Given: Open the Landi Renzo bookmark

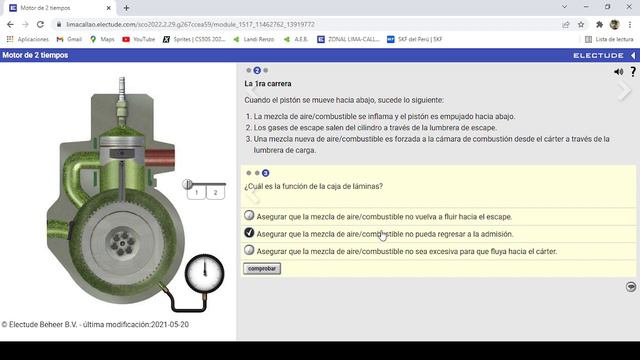Looking at the screenshot, I should pos(253,39).
